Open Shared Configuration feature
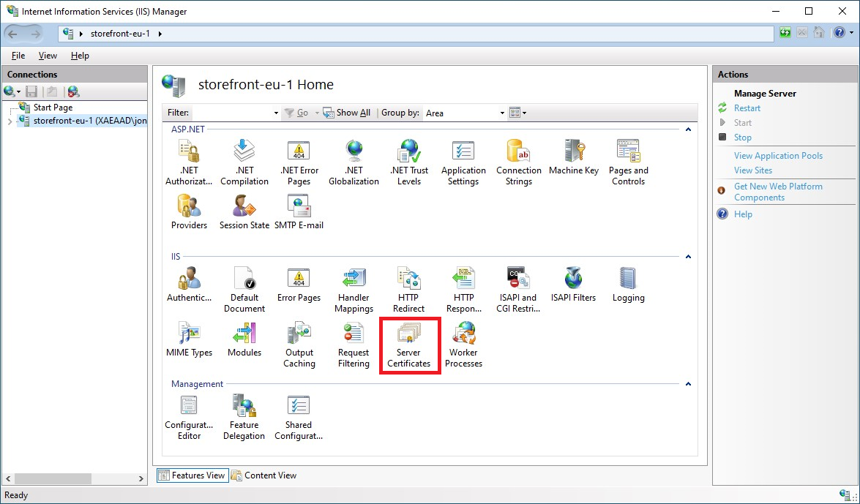 point(299,417)
